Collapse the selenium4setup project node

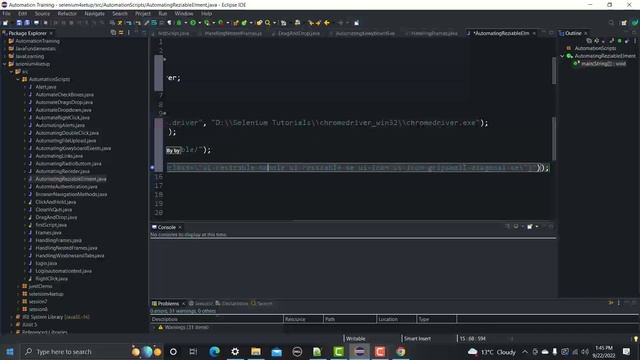[x=4, y=64]
